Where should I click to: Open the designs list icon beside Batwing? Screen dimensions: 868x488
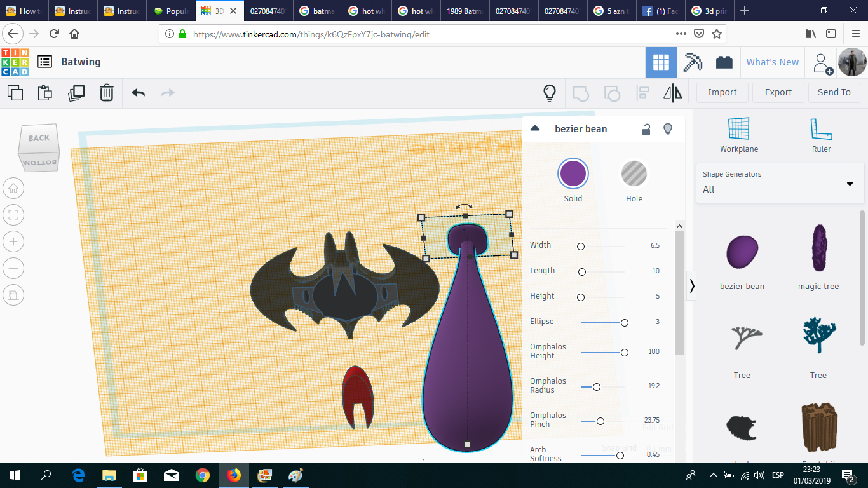click(44, 62)
